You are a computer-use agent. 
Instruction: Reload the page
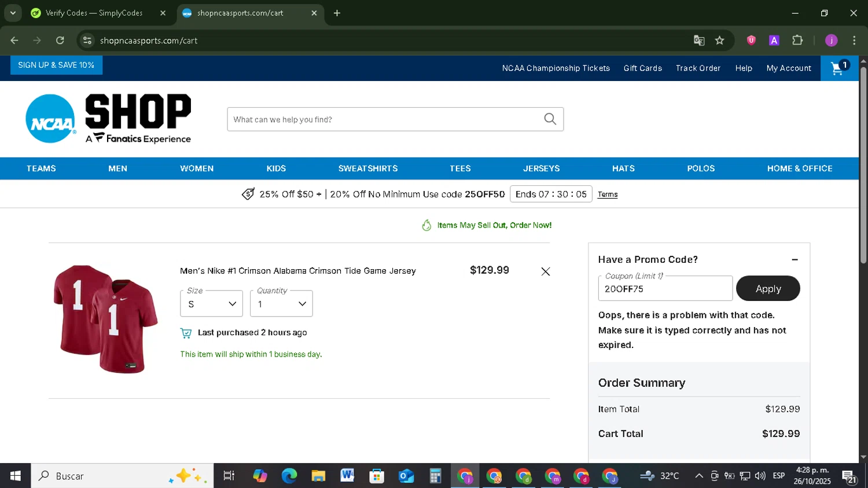coord(60,41)
